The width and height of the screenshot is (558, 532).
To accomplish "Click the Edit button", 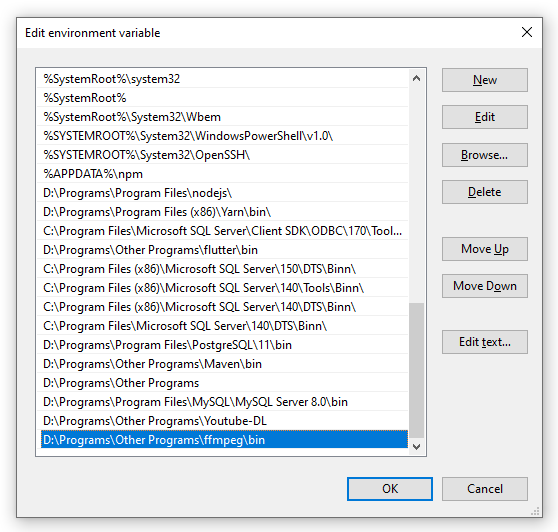I will point(485,117).
